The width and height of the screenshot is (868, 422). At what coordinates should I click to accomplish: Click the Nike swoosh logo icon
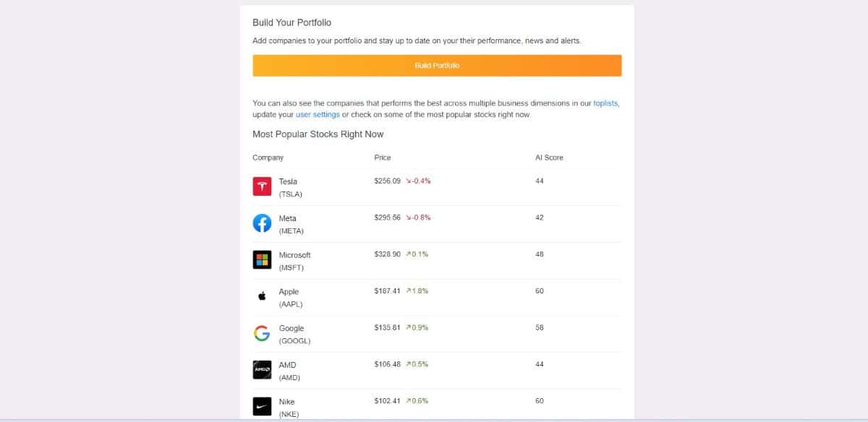click(262, 406)
